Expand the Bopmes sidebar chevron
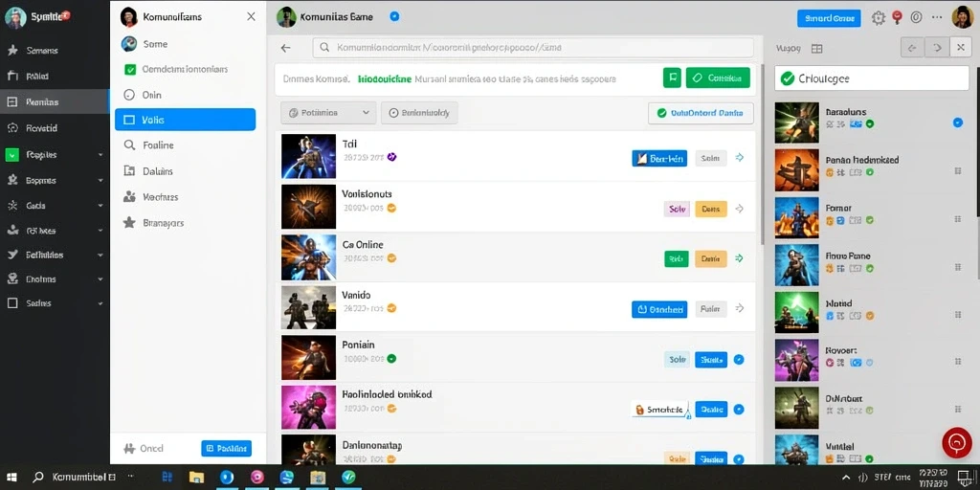Screen dimensions: 980x490 click(x=100, y=180)
